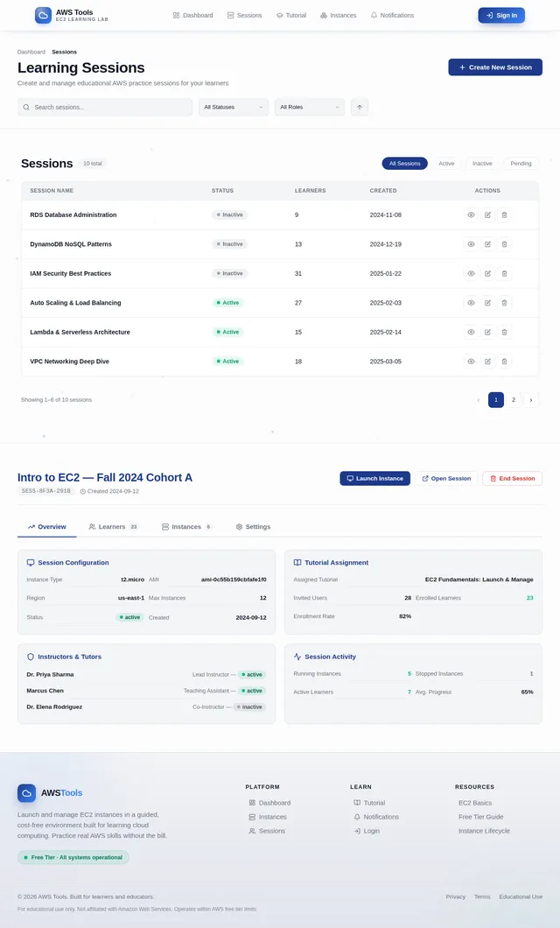Open footer Dashboard link

[269, 803]
